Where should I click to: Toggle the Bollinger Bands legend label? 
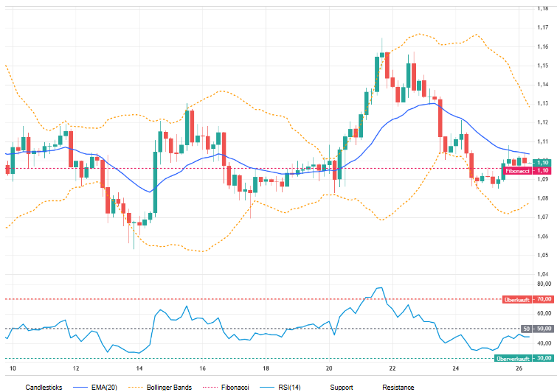(x=169, y=387)
